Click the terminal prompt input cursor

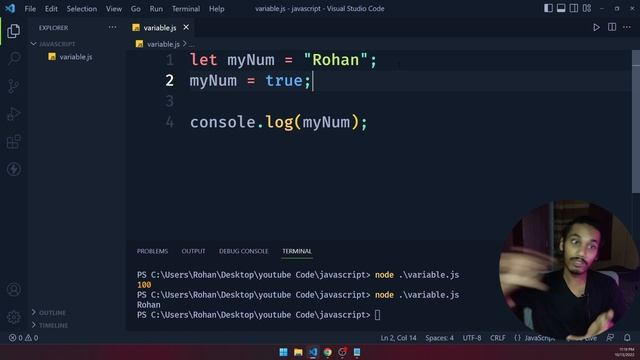(378, 315)
